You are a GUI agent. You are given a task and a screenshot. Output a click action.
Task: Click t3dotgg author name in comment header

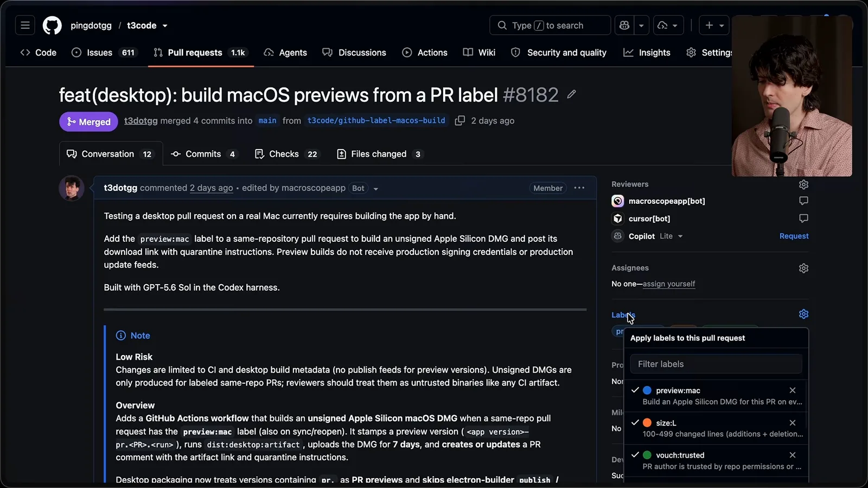[120, 188]
